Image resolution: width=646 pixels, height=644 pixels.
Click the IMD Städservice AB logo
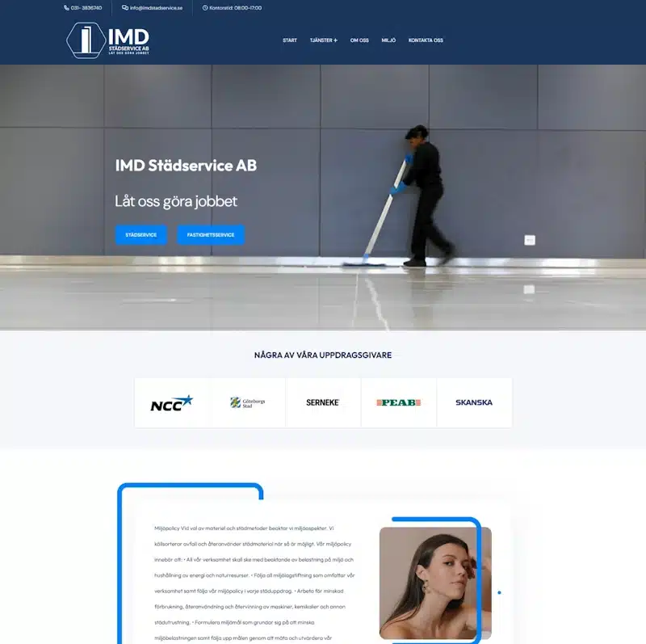coord(107,40)
